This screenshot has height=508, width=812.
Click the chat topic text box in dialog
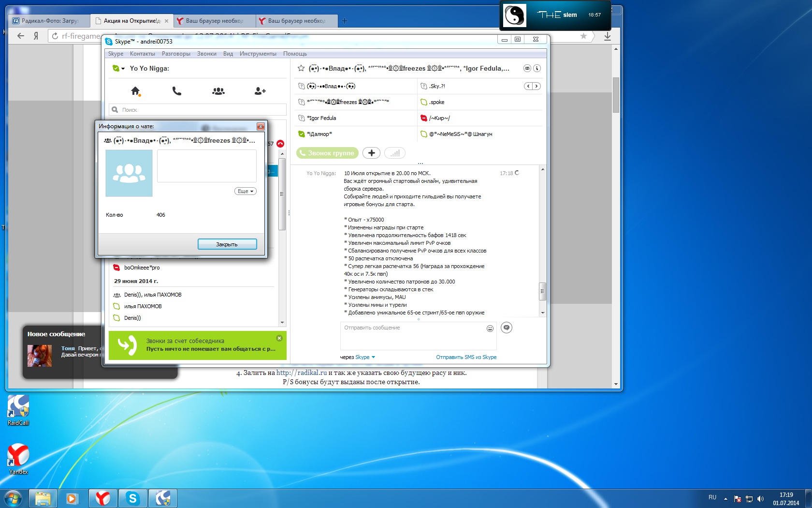click(207, 166)
